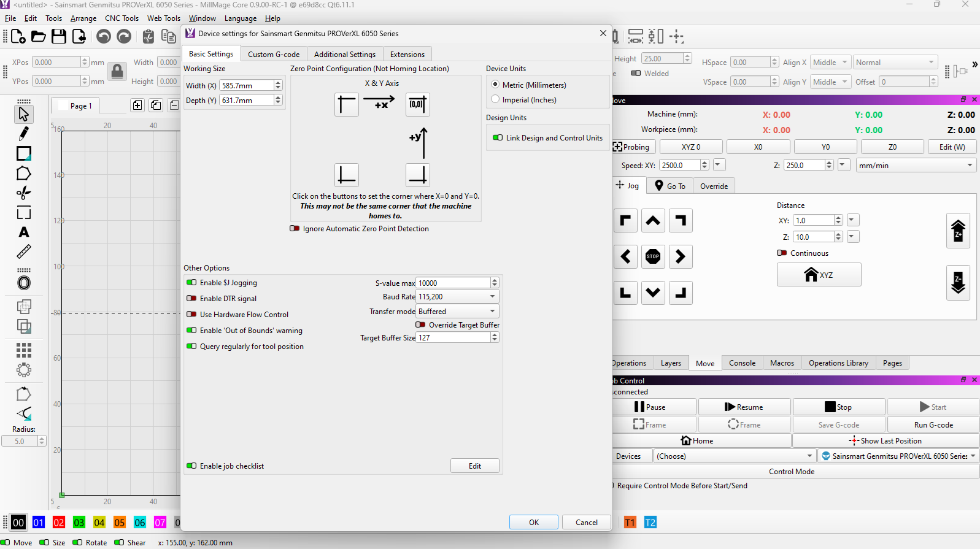This screenshot has width=980, height=549.
Task: Click the XYZ 0 button
Action: pyautogui.click(x=691, y=147)
